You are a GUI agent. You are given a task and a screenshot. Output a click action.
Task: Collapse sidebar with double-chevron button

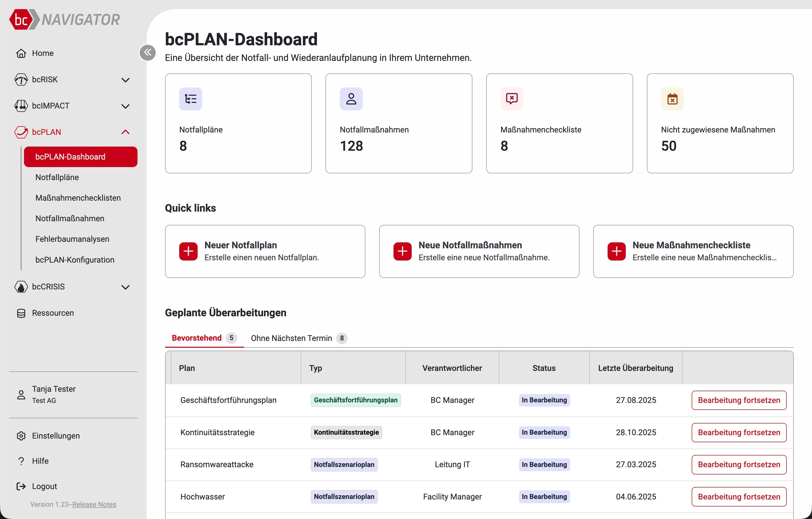click(x=147, y=53)
